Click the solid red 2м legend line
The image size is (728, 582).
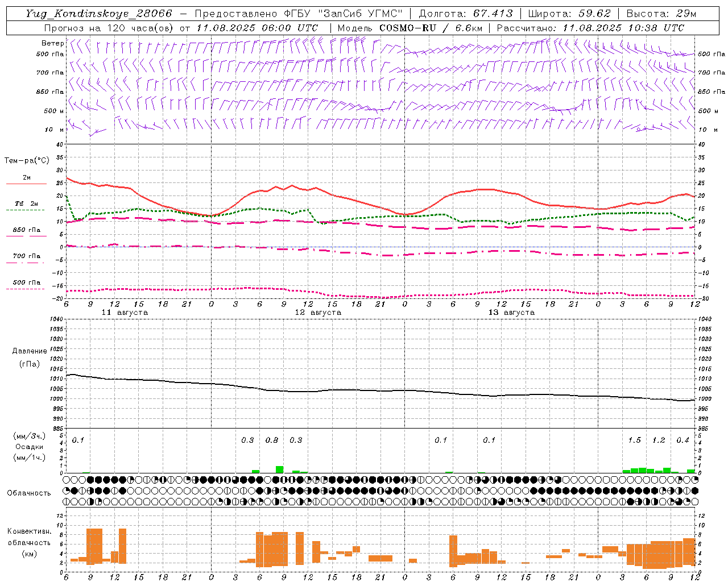click(x=26, y=184)
